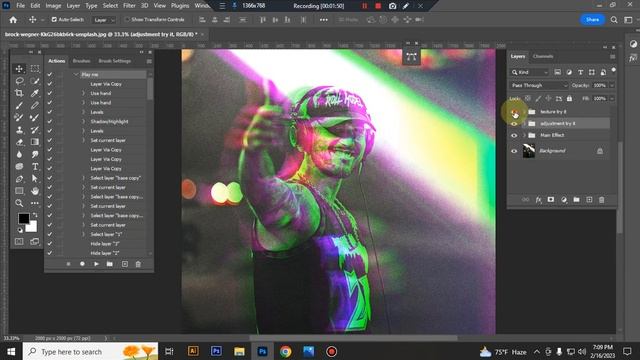Create new action in Actions panel

coord(125,264)
